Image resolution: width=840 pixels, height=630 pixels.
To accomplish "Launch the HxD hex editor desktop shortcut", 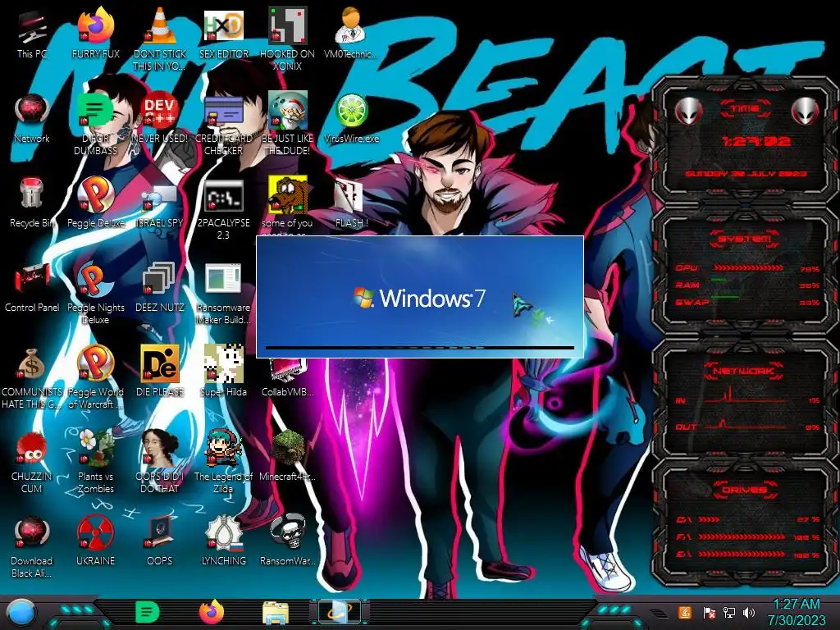I will pos(223,33).
